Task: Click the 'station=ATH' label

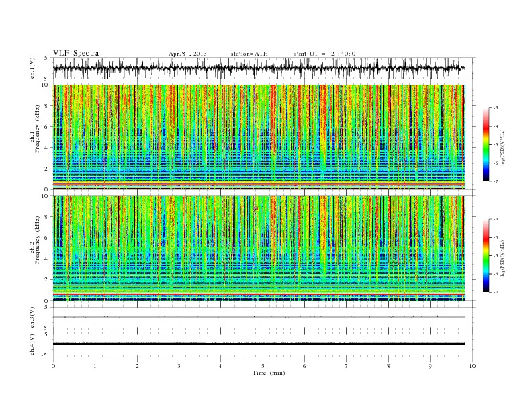Action: 249,54
